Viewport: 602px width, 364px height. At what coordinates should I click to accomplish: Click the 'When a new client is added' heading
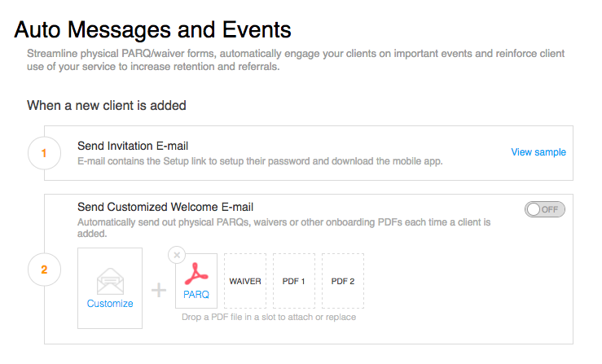[107, 105]
